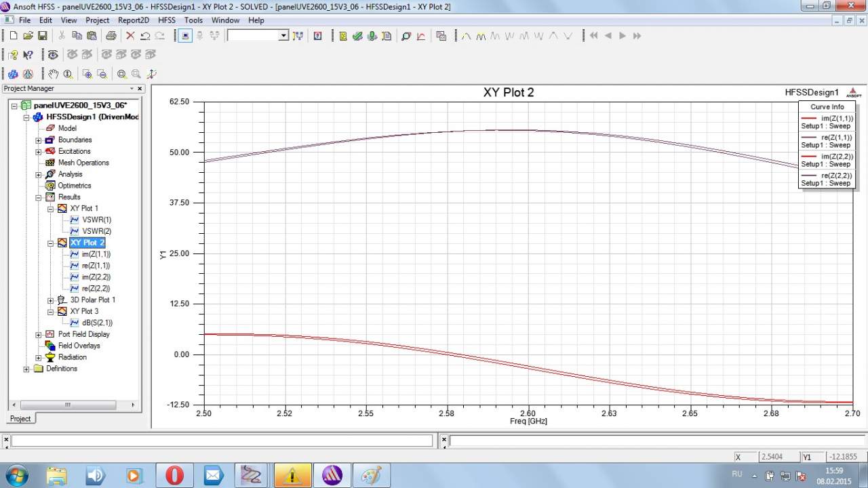Select Field Overlays in project tree
The image size is (868, 488).
79,346
